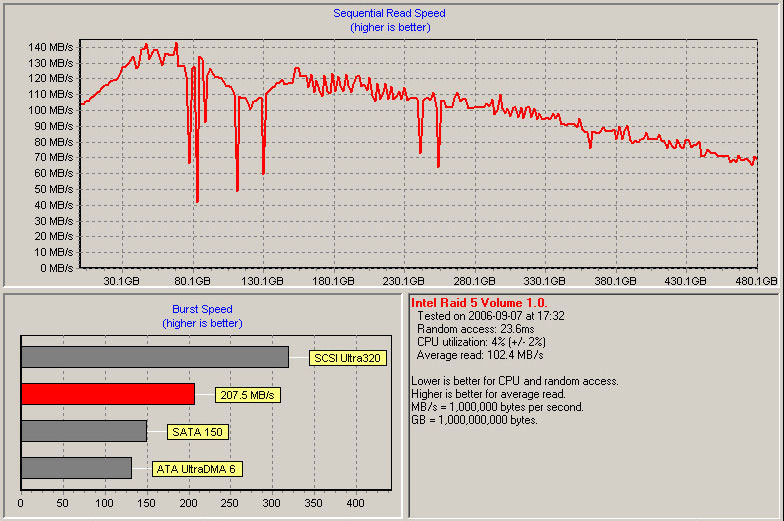Image resolution: width=784 pixels, height=521 pixels.
Task: Click the 400 tick on the Burst Speed axis
Action: pos(355,504)
